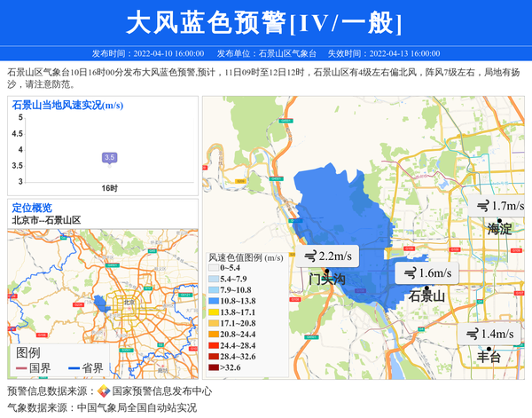Click the 门头沟 station label on map
The width and height of the screenshot is (532, 418).
pyautogui.click(x=327, y=280)
